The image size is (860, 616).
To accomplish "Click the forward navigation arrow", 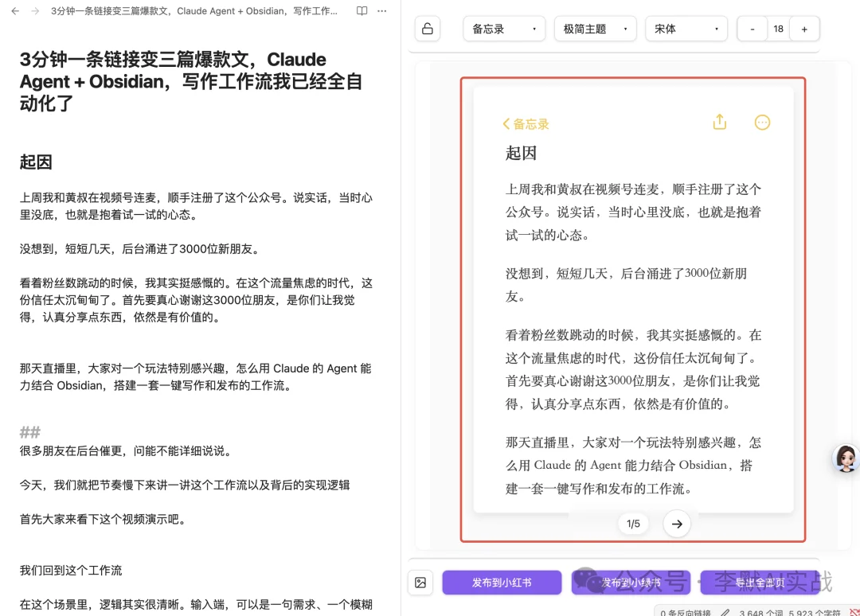I will pos(35,11).
